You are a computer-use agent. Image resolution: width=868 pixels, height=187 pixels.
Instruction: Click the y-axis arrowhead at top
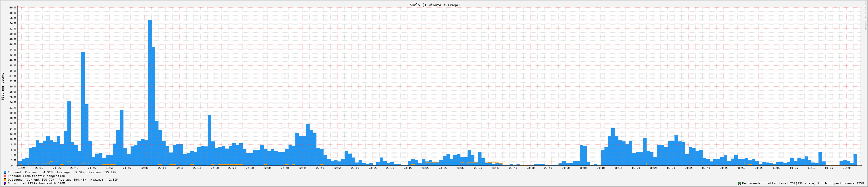tap(18, 6)
